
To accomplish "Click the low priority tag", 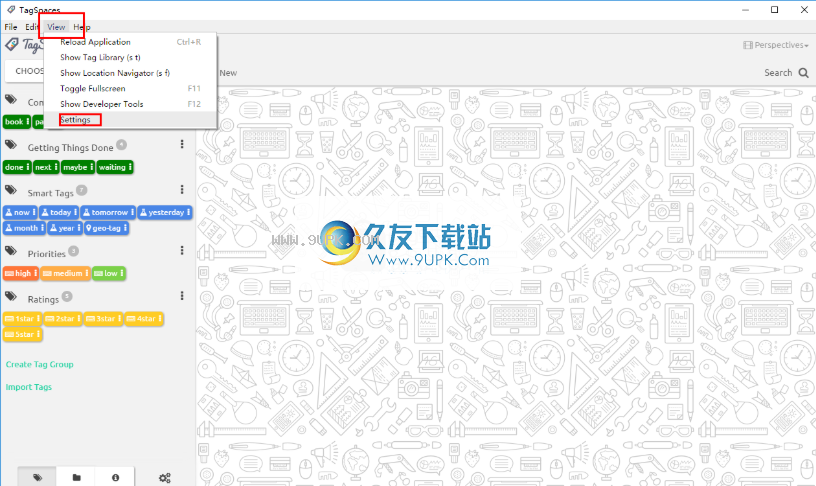I will pos(109,273).
